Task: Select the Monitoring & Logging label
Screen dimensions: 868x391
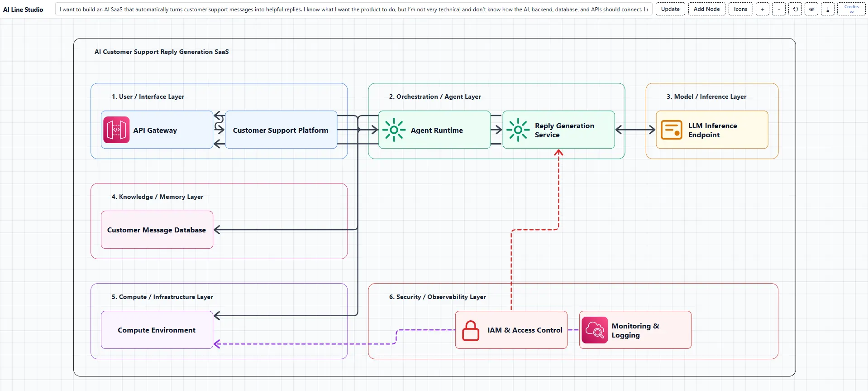Action: coord(635,330)
